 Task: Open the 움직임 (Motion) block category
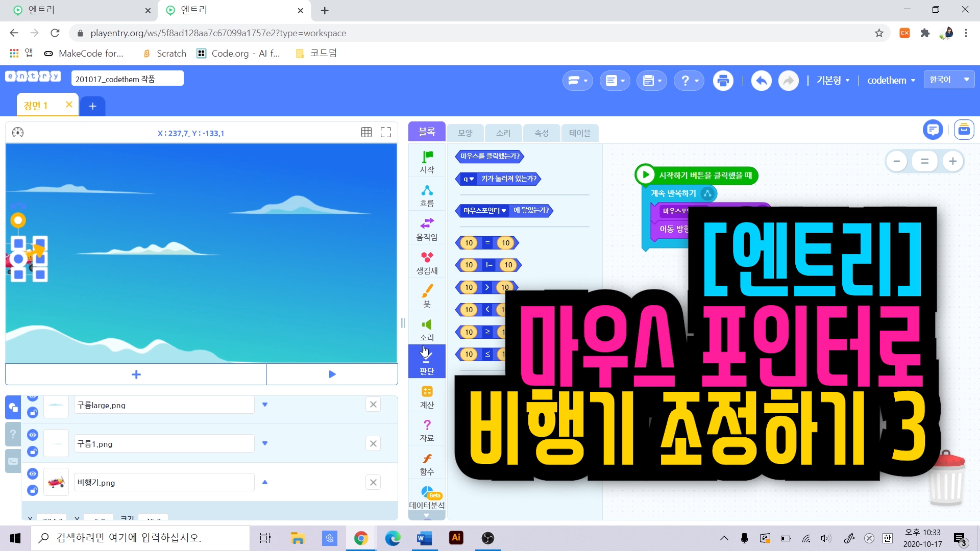click(x=427, y=229)
